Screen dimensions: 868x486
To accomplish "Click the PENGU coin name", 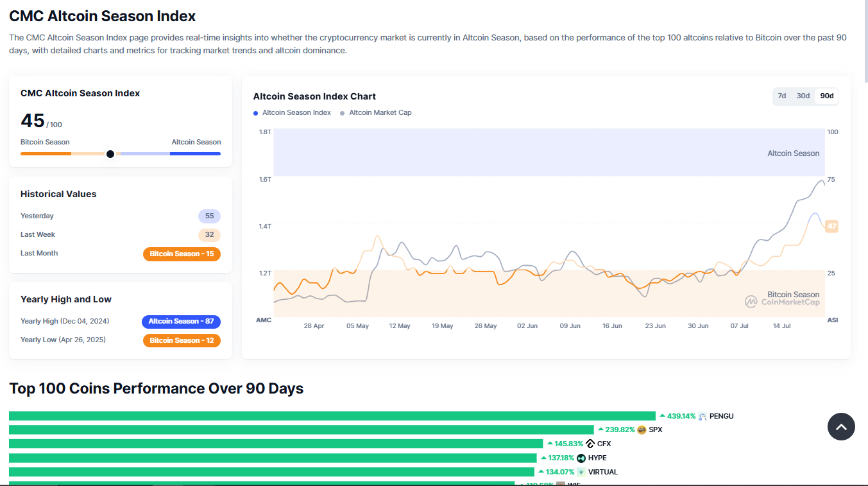I will pyautogui.click(x=722, y=416).
